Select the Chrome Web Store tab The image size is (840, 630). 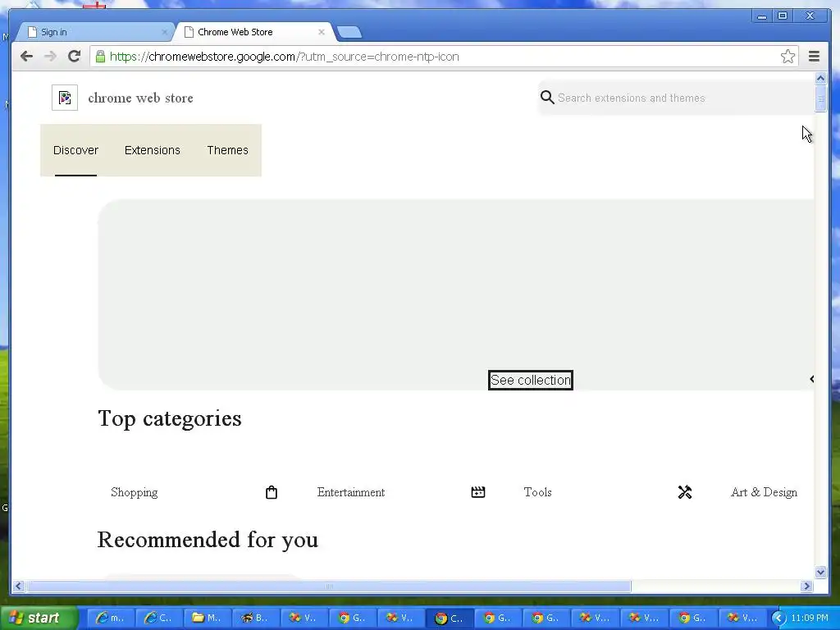coord(254,32)
